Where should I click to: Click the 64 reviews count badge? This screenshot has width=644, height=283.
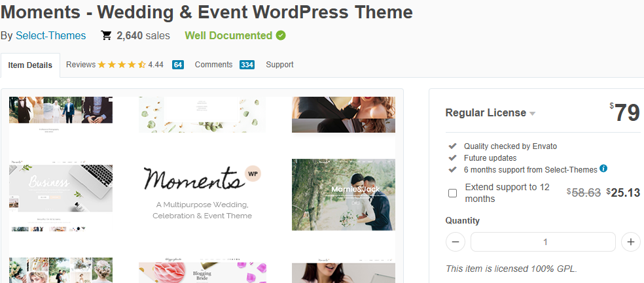177,65
